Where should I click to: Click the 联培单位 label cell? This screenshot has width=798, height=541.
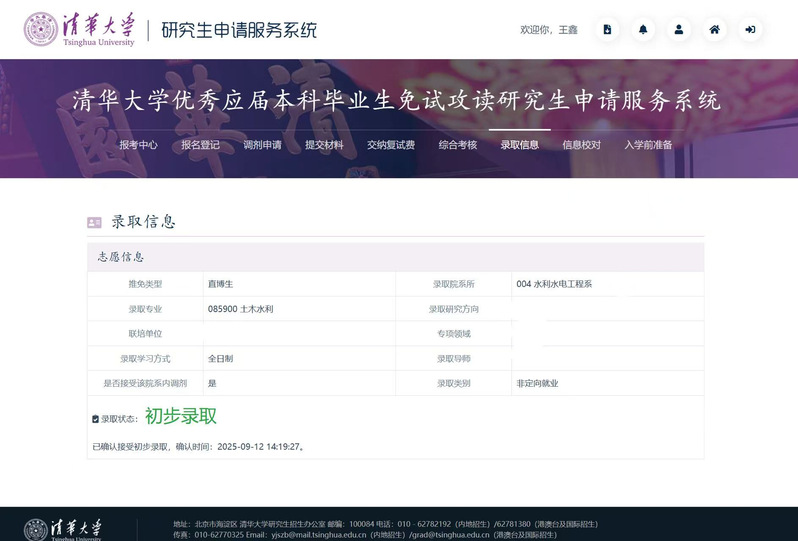point(145,334)
